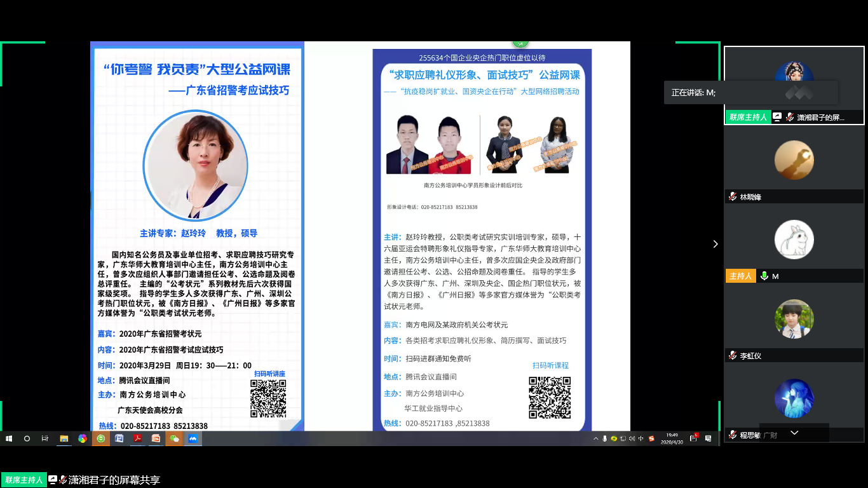Open the orange PowerPoint-style app in taskbar
868x488 pixels.
(x=156, y=438)
